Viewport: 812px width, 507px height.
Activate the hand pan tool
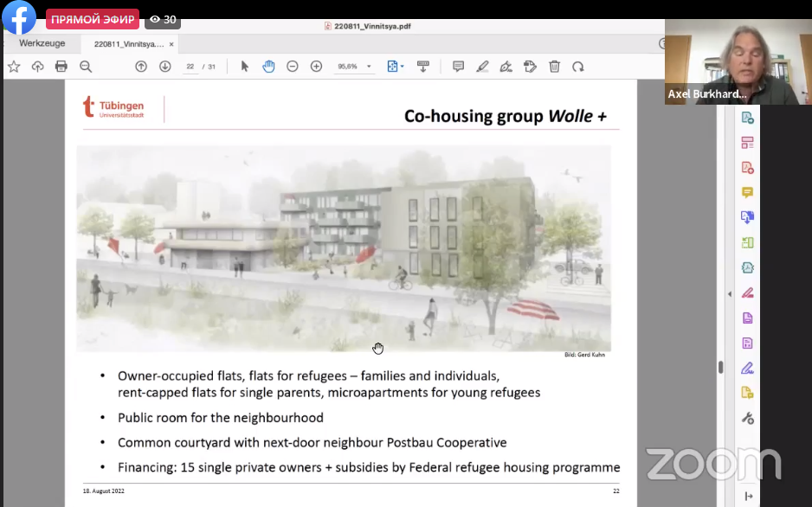268,67
